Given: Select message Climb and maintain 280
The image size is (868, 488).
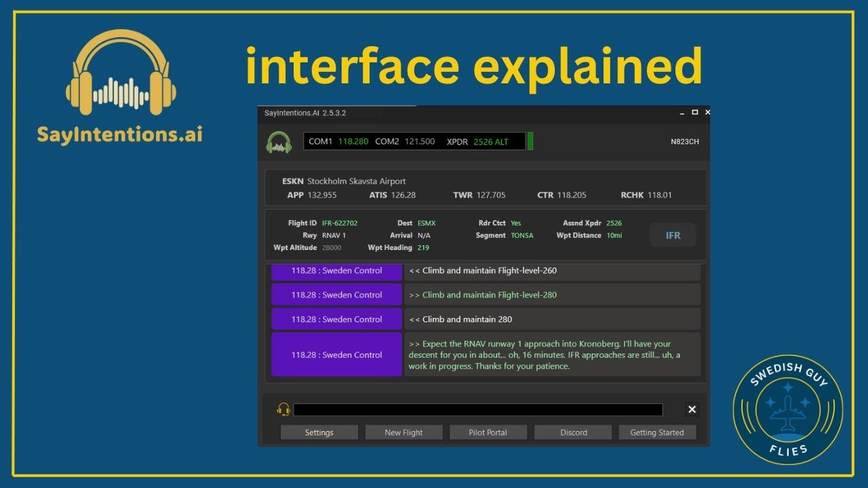Looking at the screenshot, I should coord(552,319).
